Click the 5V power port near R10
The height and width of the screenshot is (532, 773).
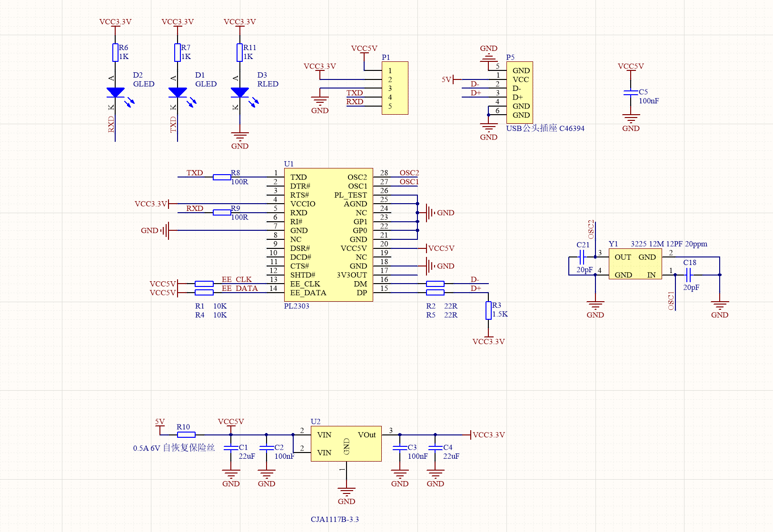click(x=160, y=426)
